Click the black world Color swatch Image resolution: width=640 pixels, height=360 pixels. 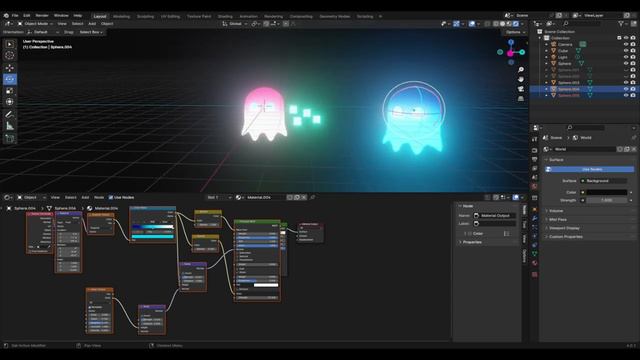pyautogui.click(x=607, y=192)
